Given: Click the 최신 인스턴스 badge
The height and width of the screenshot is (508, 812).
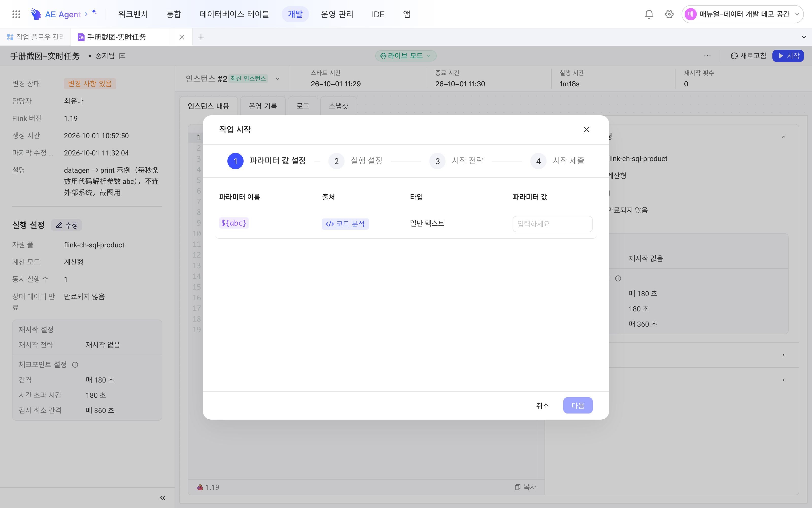Looking at the screenshot, I should (248, 79).
